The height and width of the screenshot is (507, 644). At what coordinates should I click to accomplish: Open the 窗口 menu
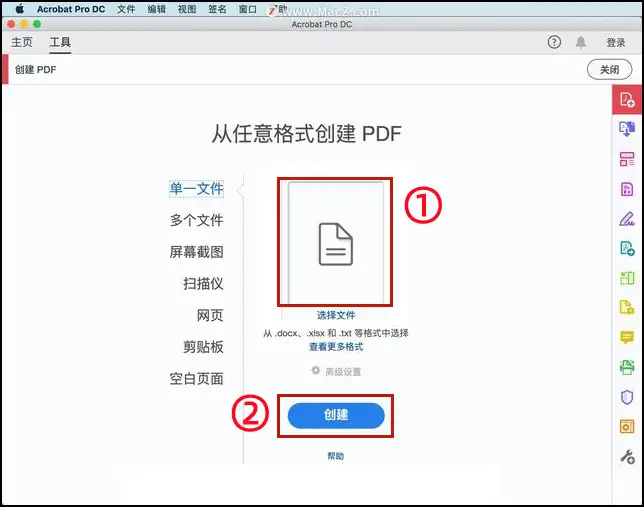point(248,9)
